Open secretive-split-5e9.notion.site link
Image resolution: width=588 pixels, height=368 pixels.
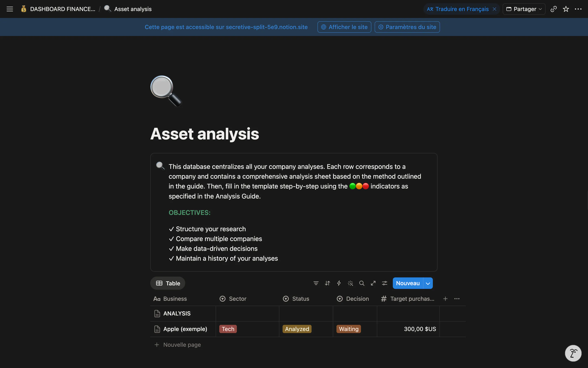pyautogui.click(x=267, y=27)
